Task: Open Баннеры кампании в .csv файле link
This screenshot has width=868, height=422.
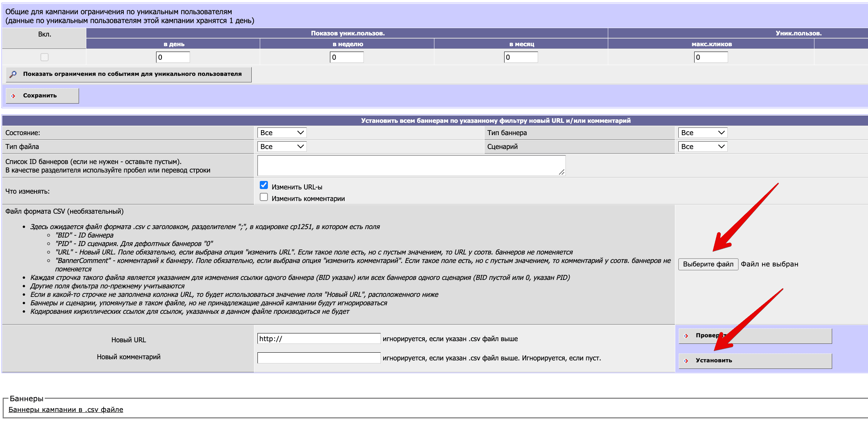Action: point(66,410)
